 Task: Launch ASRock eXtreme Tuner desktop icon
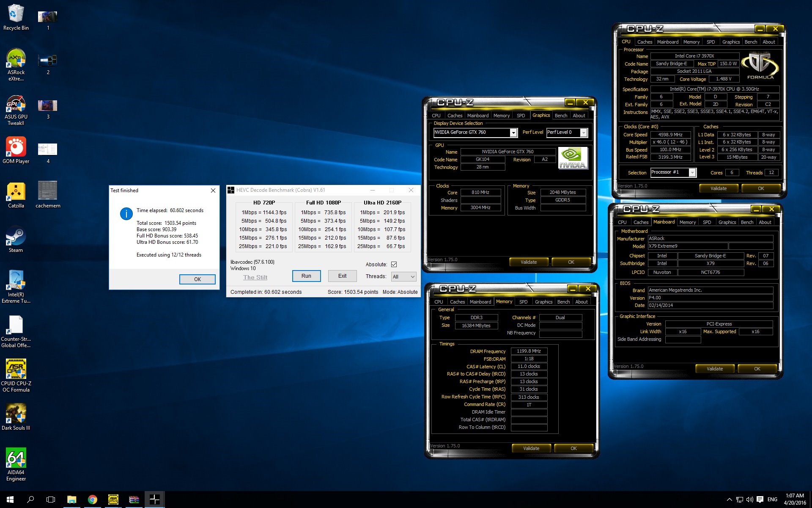click(16, 64)
